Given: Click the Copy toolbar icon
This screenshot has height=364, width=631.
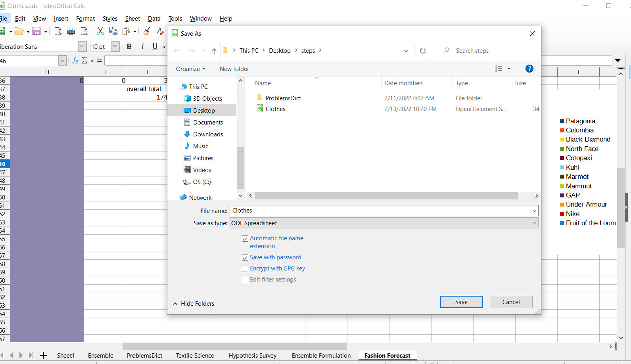Looking at the screenshot, I should [113, 31].
